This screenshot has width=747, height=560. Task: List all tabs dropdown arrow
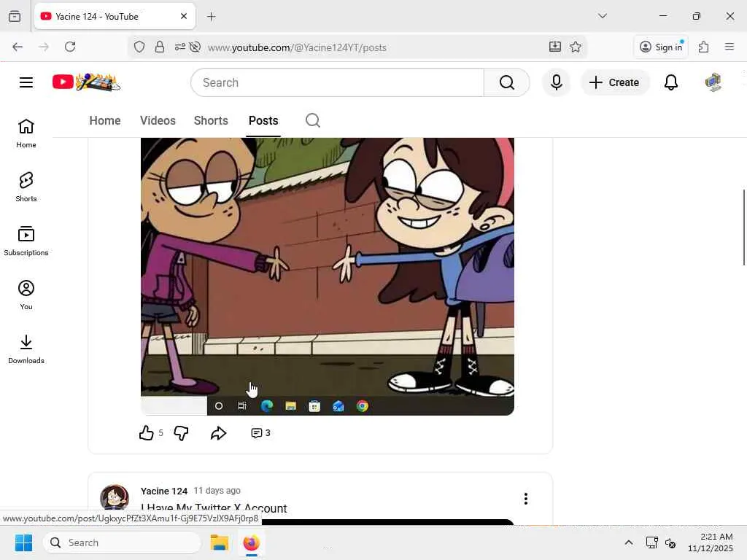coord(603,16)
